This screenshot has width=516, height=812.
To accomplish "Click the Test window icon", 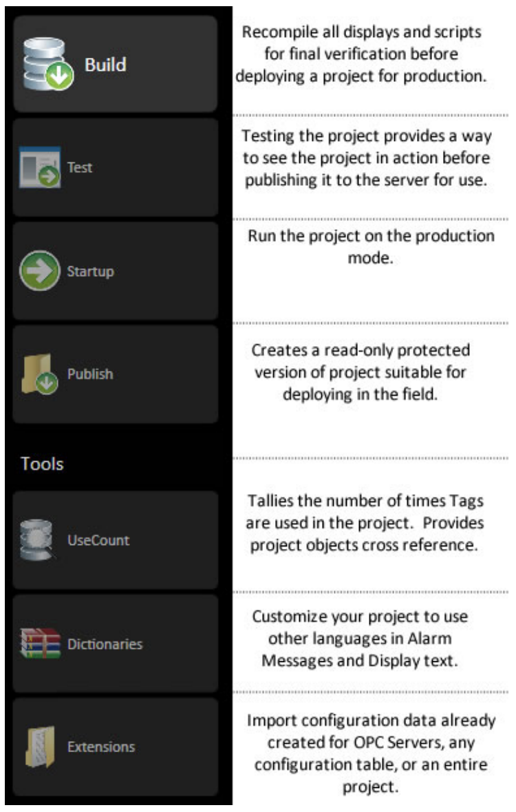I will coord(40,169).
